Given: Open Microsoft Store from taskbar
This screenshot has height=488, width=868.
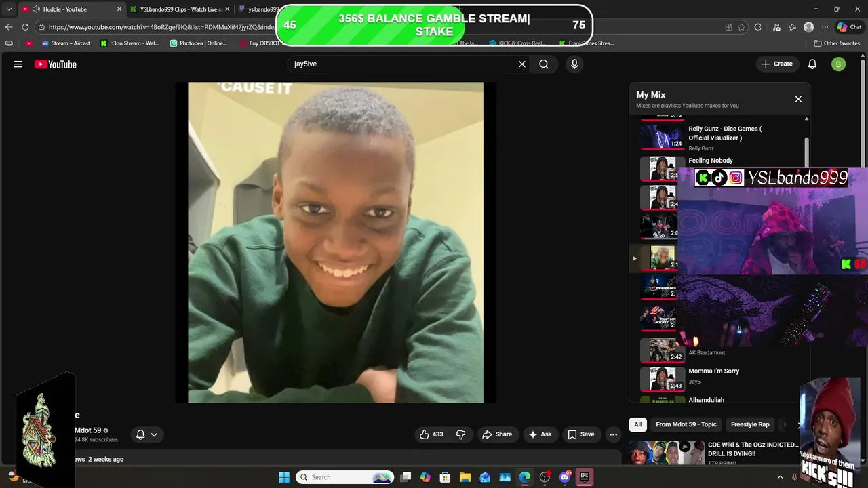Looking at the screenshot, I should click(x=445, y=477).
